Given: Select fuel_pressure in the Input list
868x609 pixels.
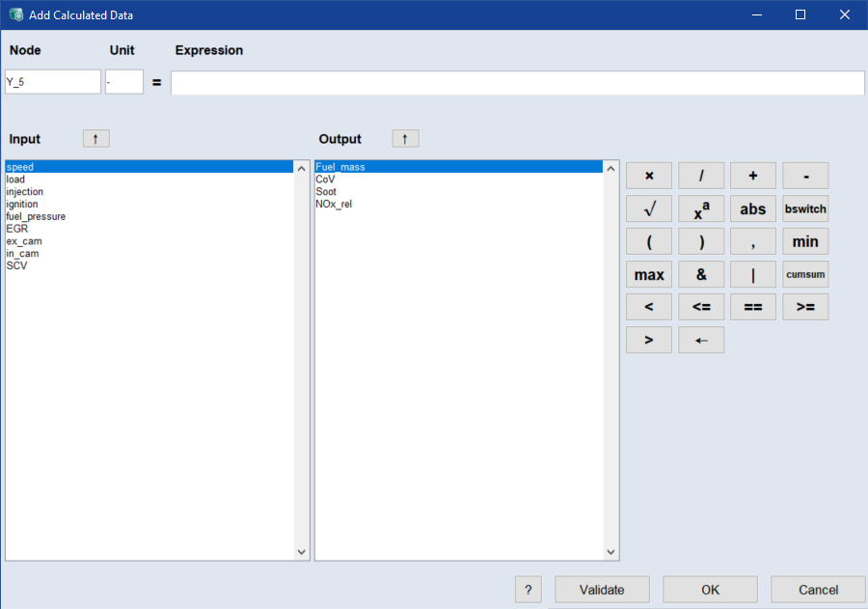Looking at the screenshot, I should (36, 217).
